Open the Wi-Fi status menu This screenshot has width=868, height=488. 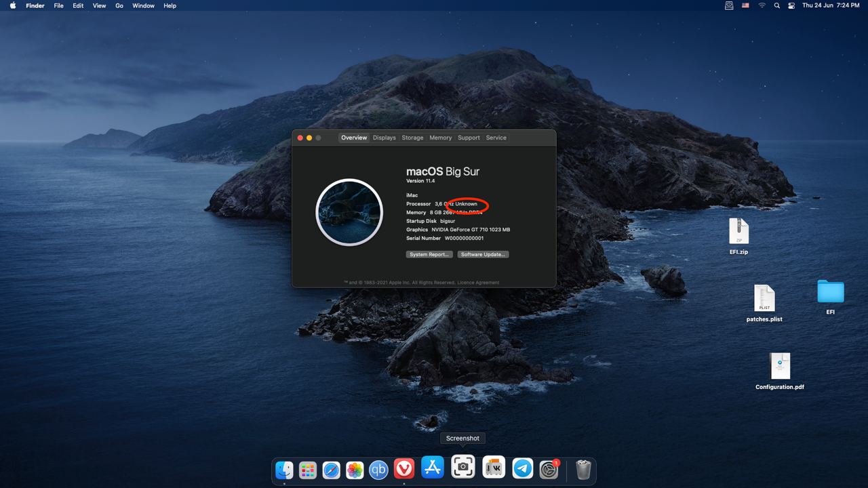click(x=762, y=5)
